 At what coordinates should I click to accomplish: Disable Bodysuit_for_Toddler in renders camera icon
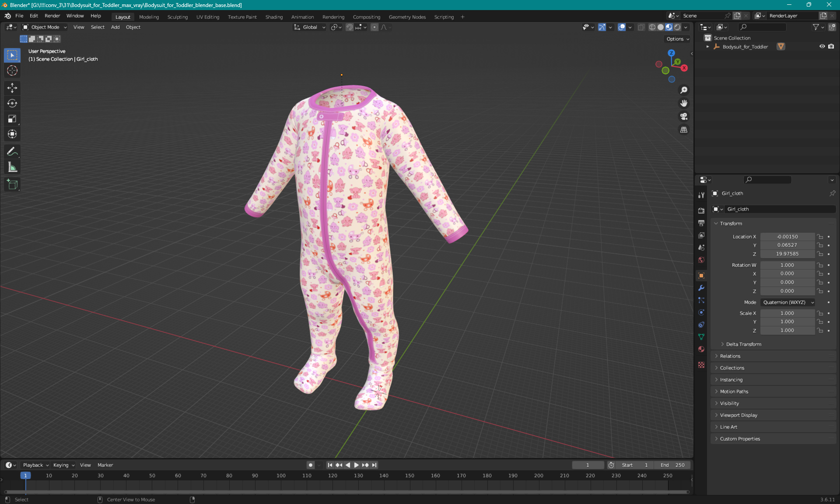pos(831,46)
